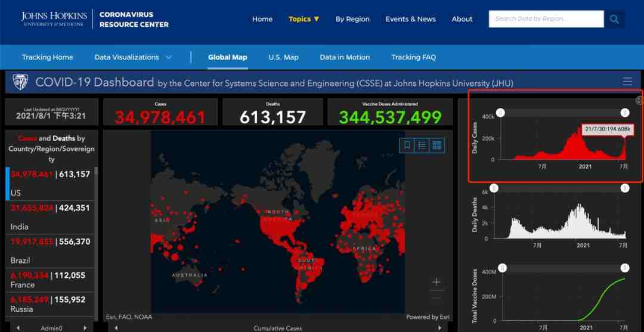644x332 pixels.
Task: Click the Daily Cases tooltip 21/7/30:194.608k
Action: [608, 129]
